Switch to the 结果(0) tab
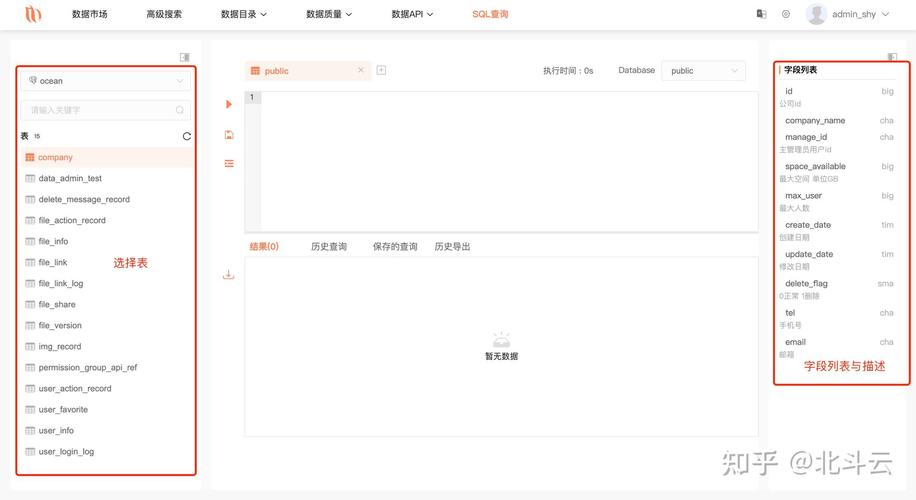 coord(264,246)
